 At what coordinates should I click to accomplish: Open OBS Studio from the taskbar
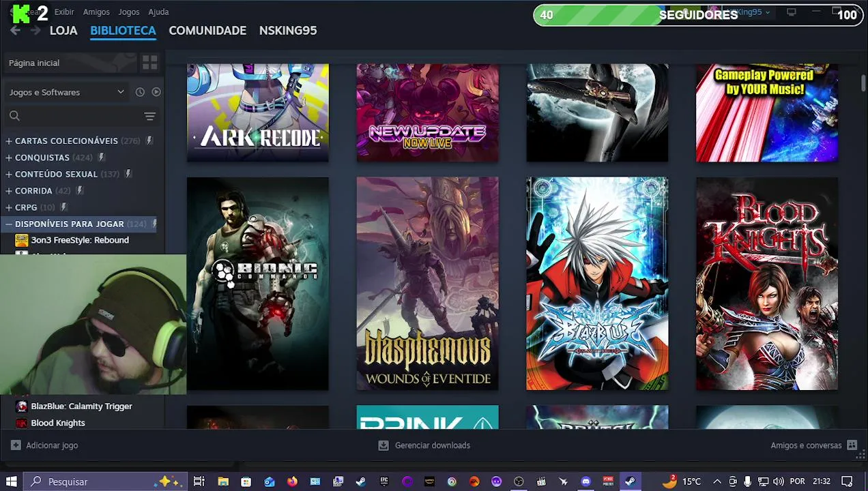coord(519,481)
